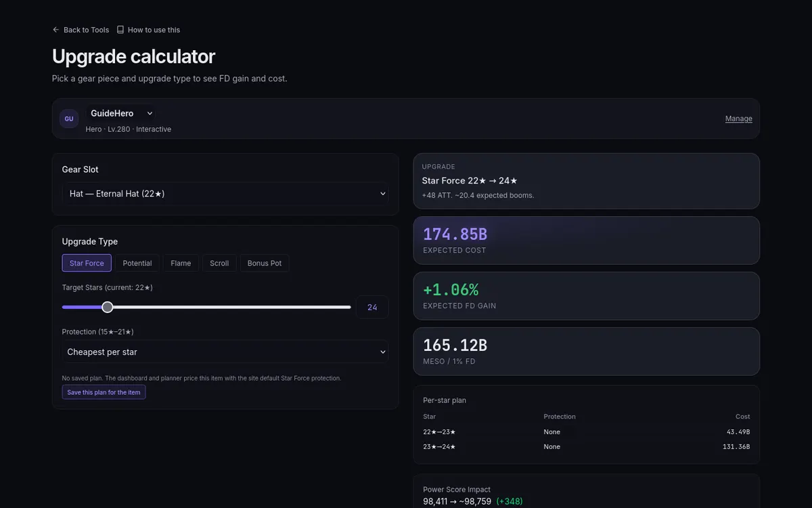Image resolution: width=812 pixels, height=508 pixels.
Task: Open the Protection dropdown
Action: point(225,352)
